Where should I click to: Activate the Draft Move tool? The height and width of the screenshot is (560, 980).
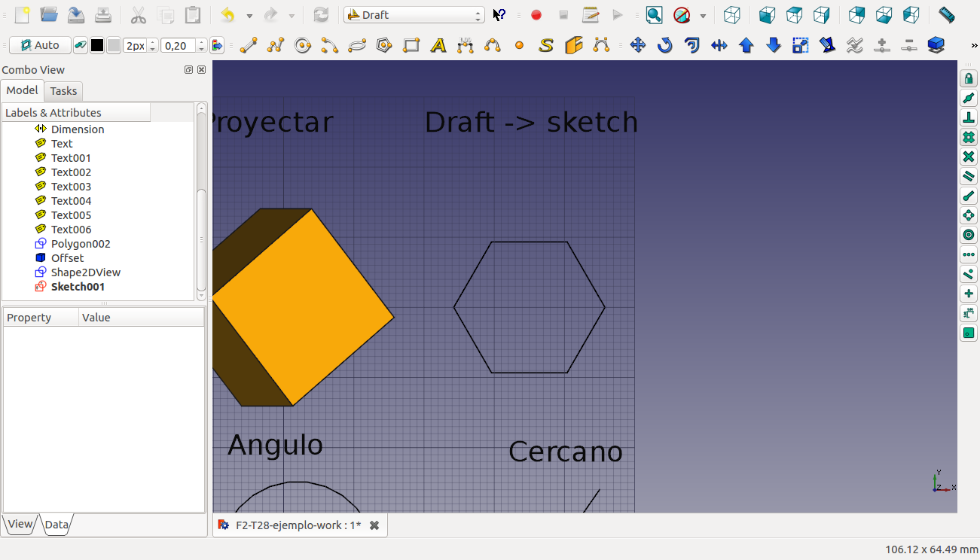pos(638,46)
